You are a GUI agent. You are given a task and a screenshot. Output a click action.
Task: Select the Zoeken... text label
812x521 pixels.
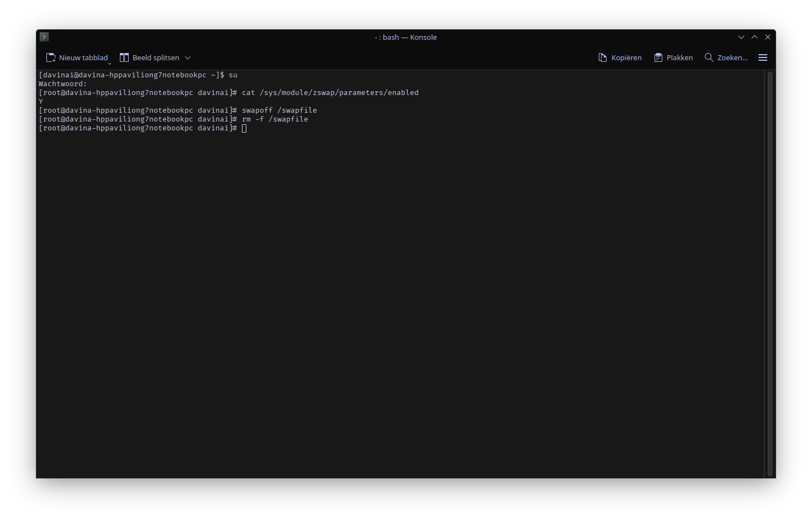(732, 57)
